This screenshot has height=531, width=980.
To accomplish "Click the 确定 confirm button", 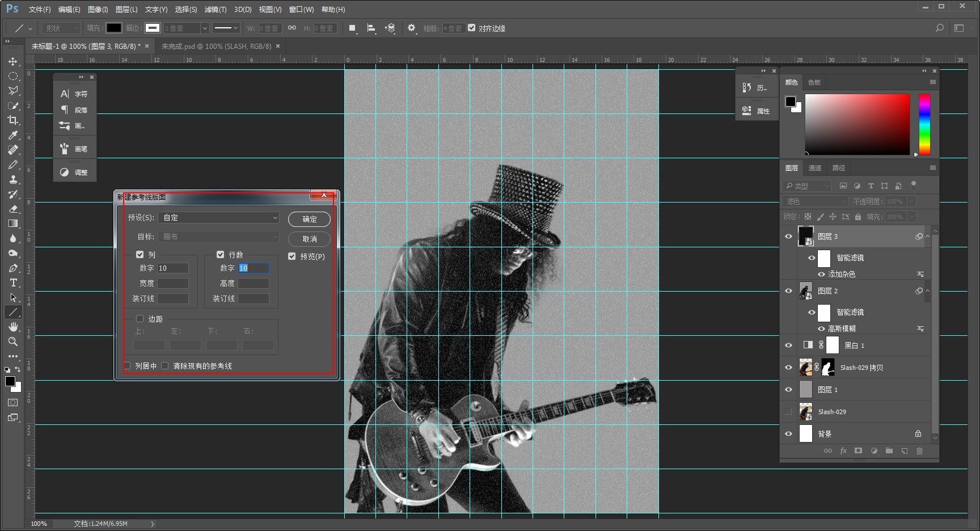I will click(x=309, y=219).
